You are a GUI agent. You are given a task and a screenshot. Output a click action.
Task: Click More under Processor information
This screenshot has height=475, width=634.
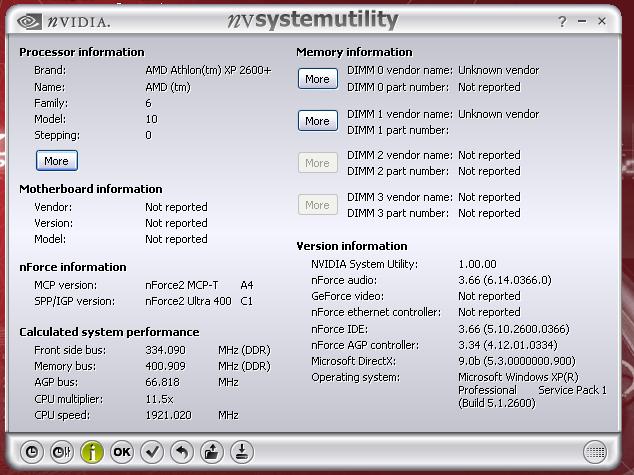tap(57, 161)
